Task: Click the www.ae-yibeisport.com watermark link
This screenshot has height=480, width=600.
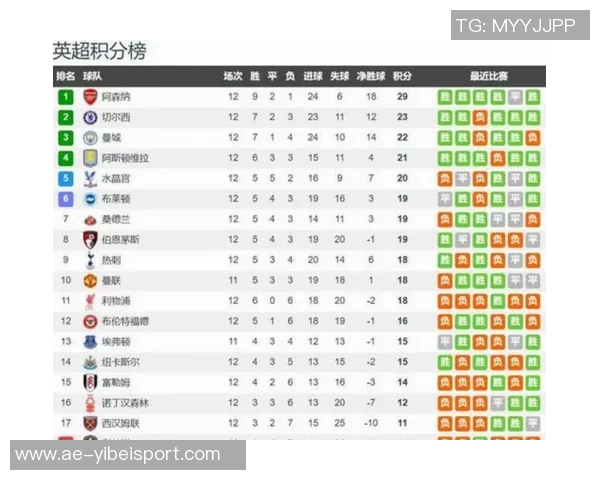Action: coord(118,455)
